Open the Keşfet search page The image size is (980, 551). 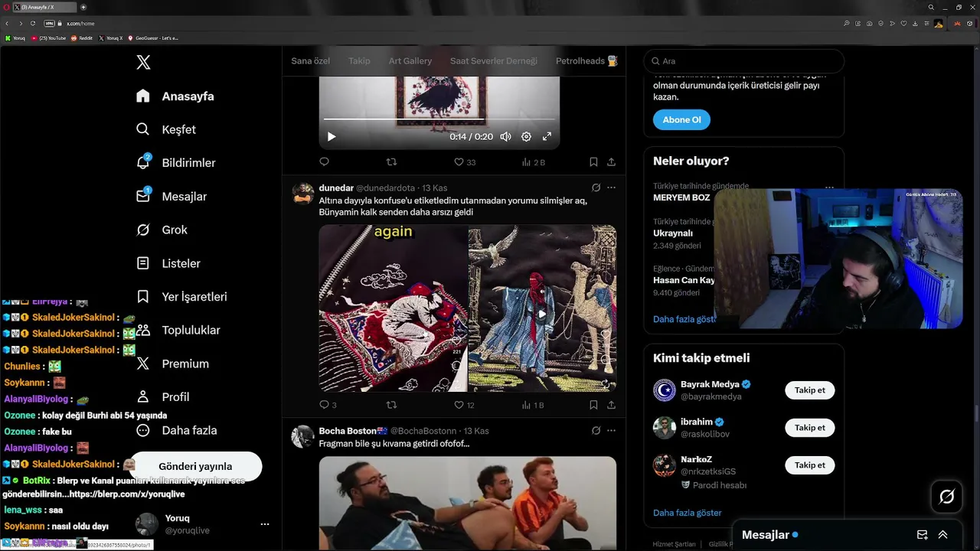click(x=166, y=129)
